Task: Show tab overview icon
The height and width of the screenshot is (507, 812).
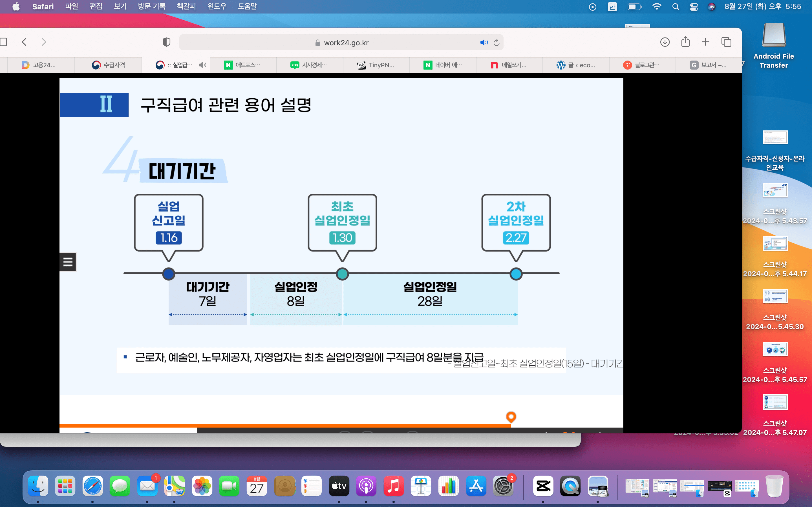Action: (x=726, y=42)
